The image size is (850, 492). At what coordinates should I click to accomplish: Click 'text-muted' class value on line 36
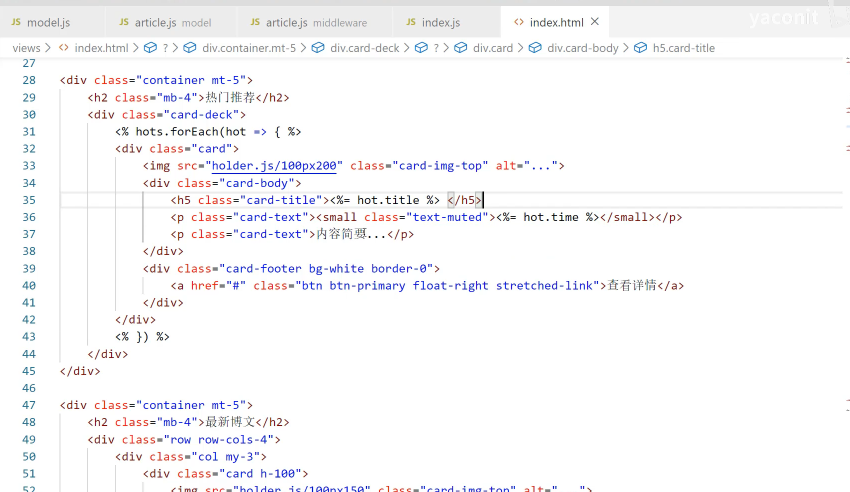pos(447,217)
